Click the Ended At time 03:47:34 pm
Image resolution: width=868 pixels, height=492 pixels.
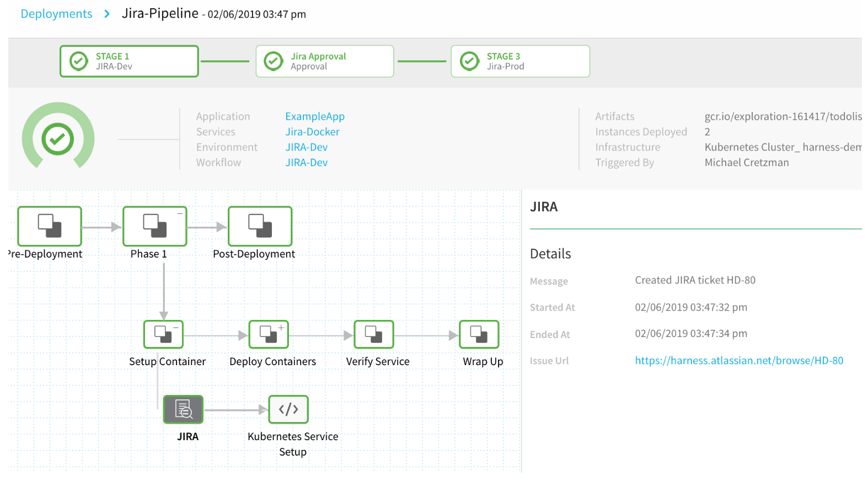coord(691,334)
